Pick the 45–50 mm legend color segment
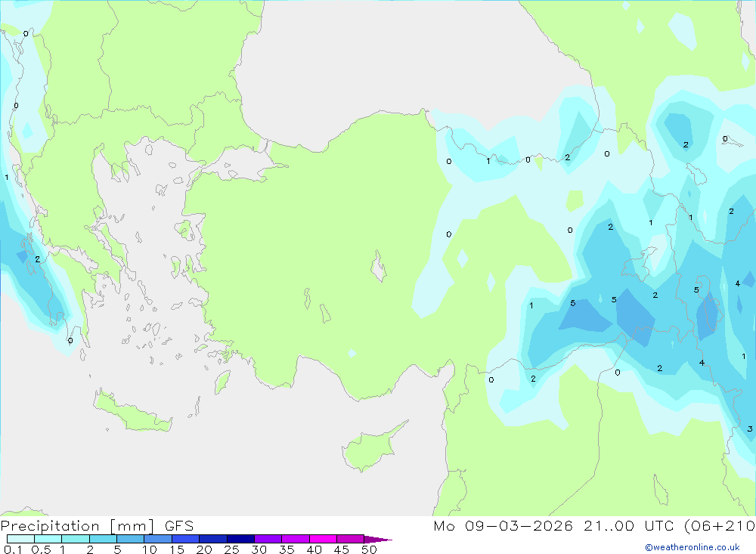This screenshot has width=756, height=554. point(351,539)
